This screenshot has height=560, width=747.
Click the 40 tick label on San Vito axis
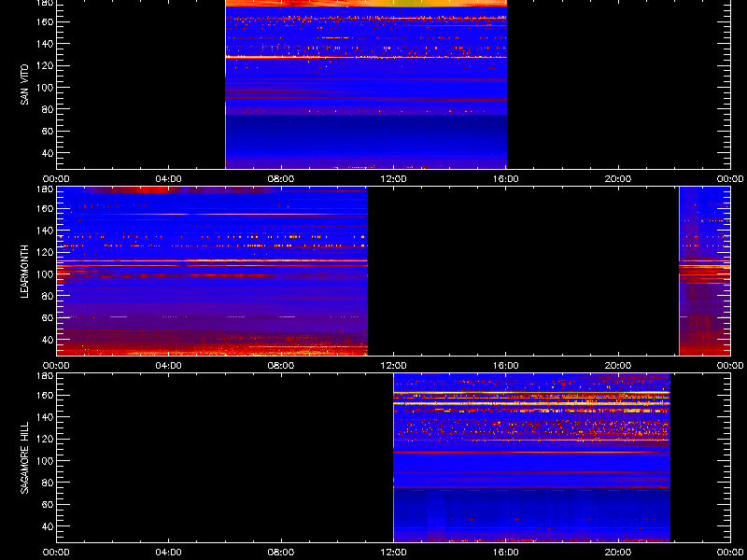point(49,153)
